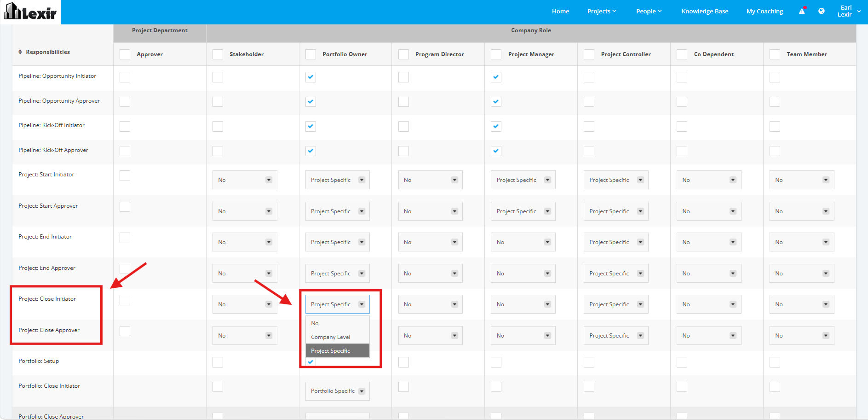Open the Lexir logo home link
This screenshot has width=868, height=420.
(x=30, y=12)
